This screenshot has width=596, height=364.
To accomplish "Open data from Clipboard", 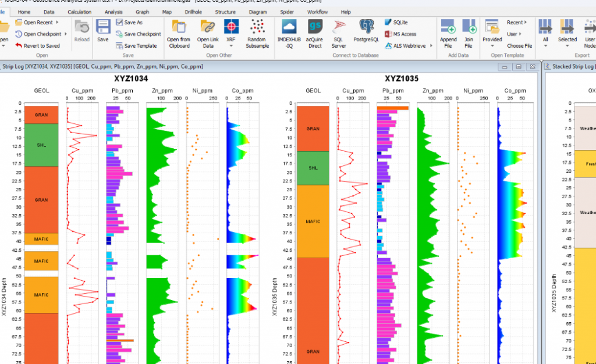I will [179, 27].
